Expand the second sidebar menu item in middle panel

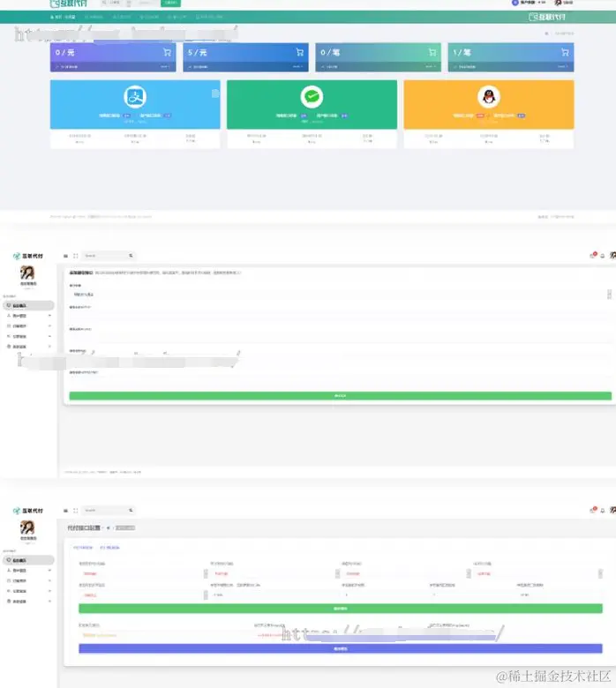point(29,316)
